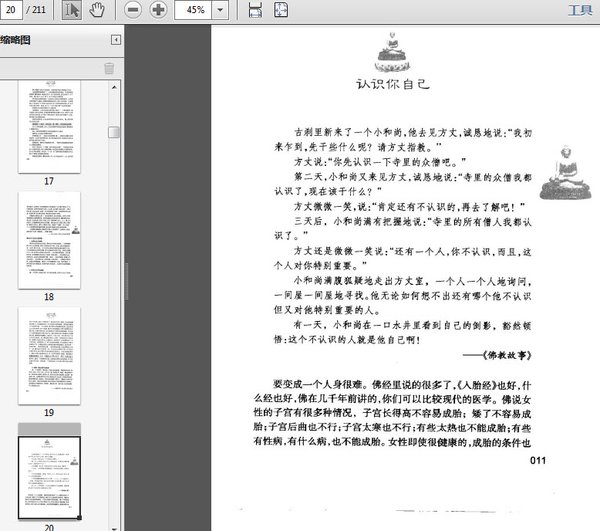Screen dimensions: 600x531
Task: Click the source citation 《佛教故事》
Action: (507, 355)
